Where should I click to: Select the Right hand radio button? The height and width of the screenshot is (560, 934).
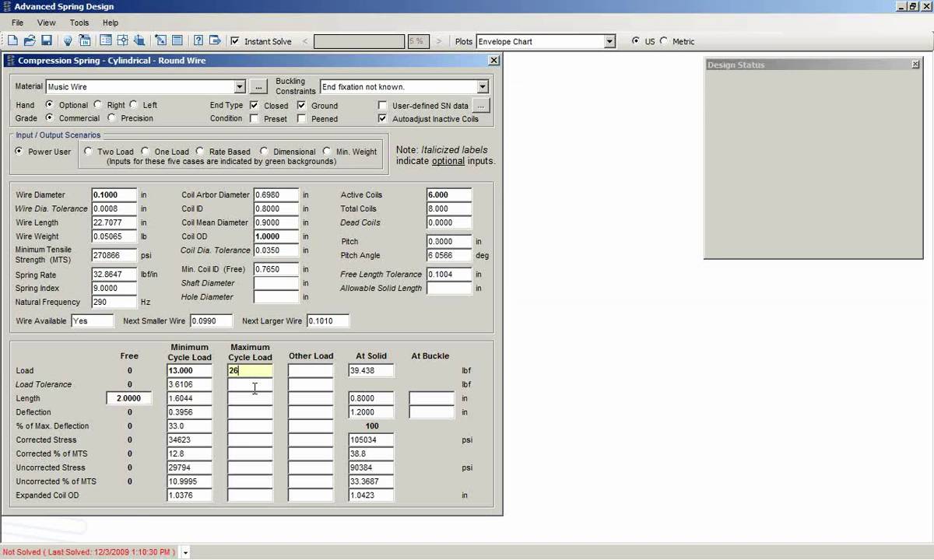click(x=98, y=104)
